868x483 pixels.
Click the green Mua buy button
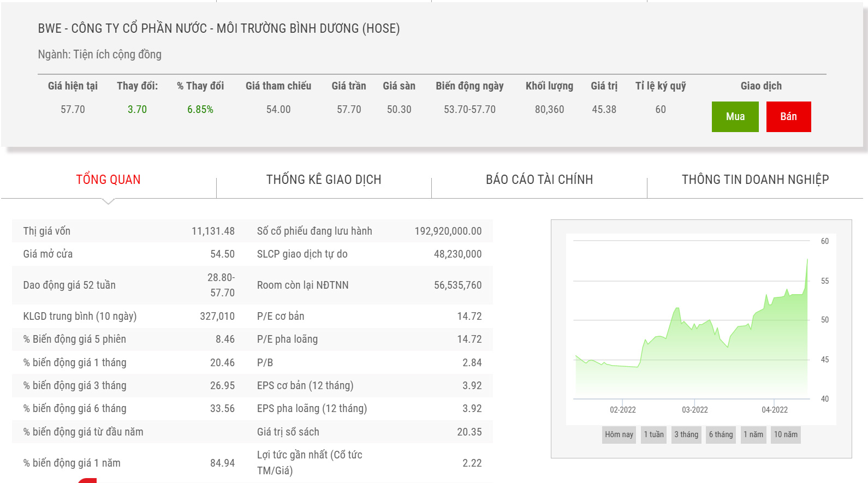coord(735,117)
